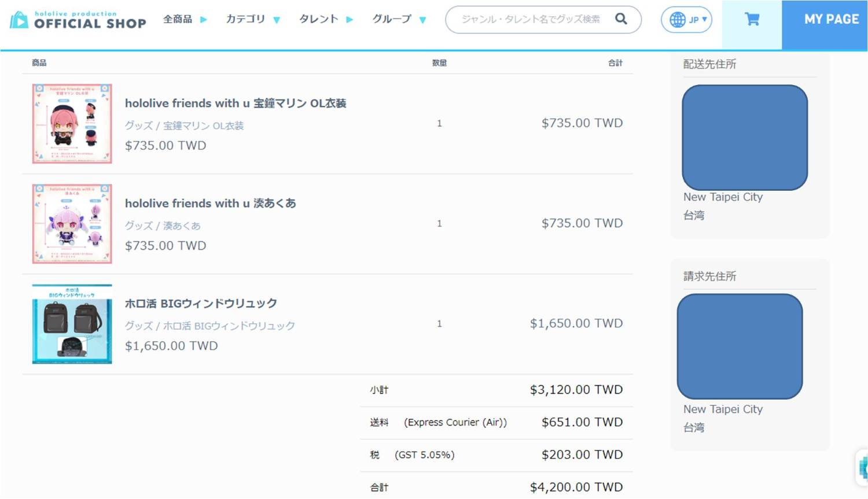The width and height of the screenshot is (868, 499).
Task: Expand the 全商品 menu
Action: click(185, 19)
